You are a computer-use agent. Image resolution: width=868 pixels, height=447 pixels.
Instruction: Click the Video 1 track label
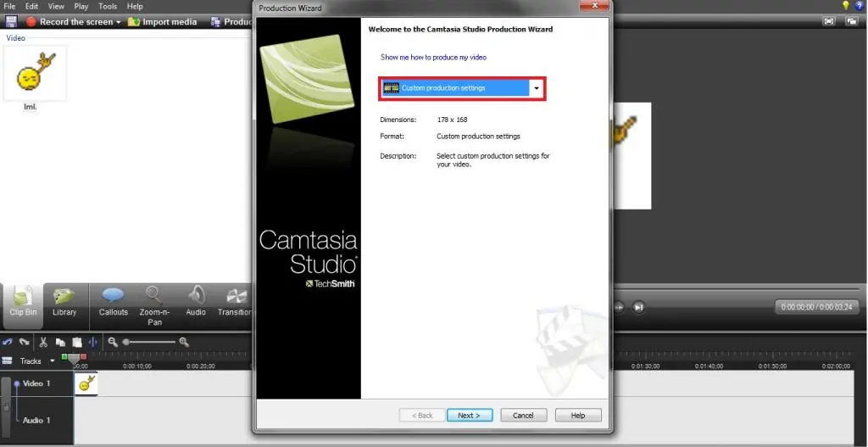[x=36, y=383]
